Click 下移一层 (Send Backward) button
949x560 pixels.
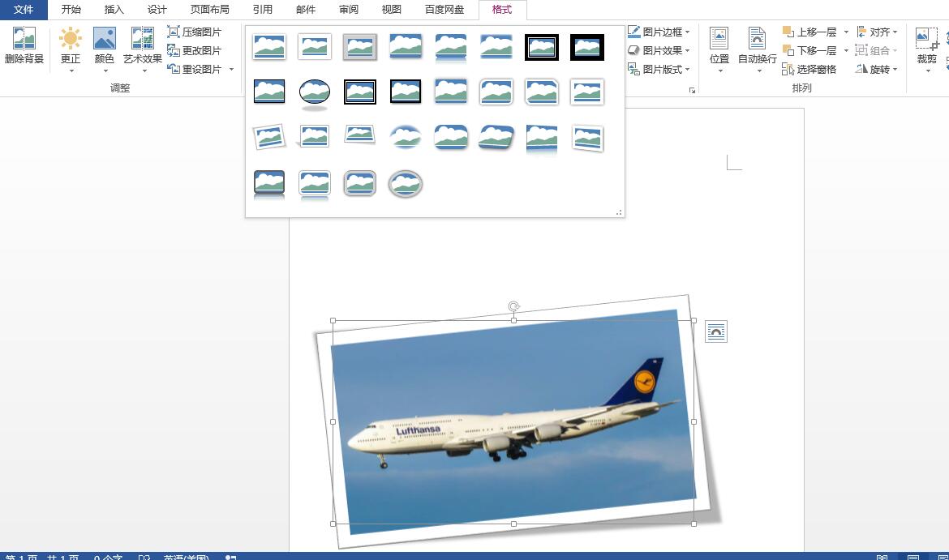[809, 51]
